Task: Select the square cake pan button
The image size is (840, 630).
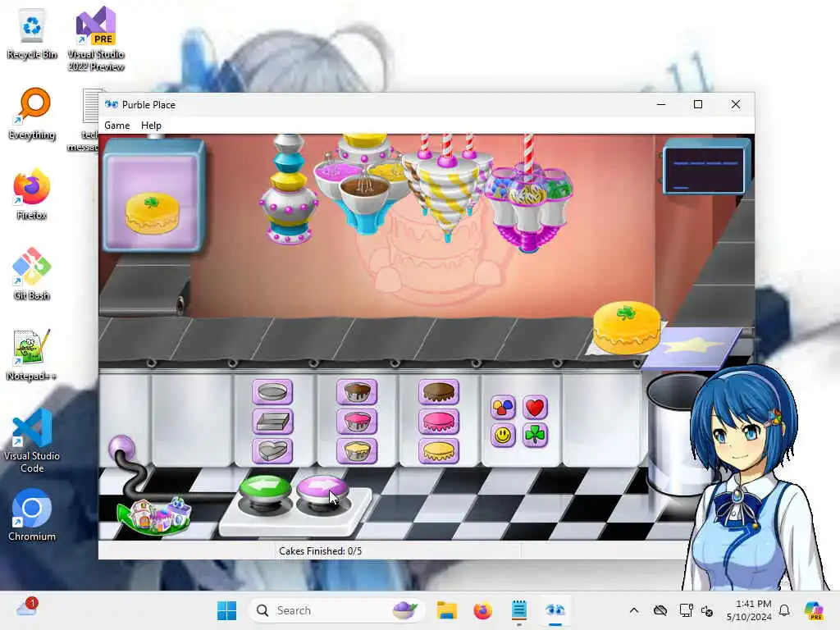Action: [x=272, y=422]
